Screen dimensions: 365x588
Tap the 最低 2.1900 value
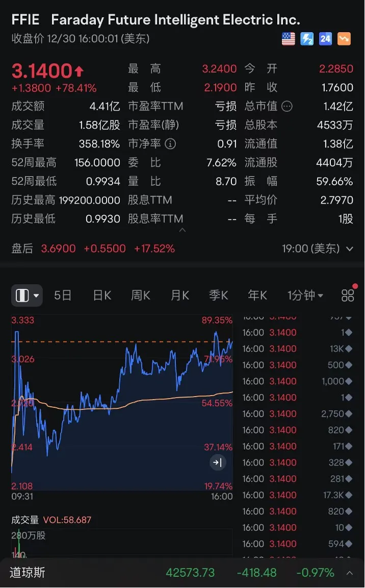click(220, 88)
